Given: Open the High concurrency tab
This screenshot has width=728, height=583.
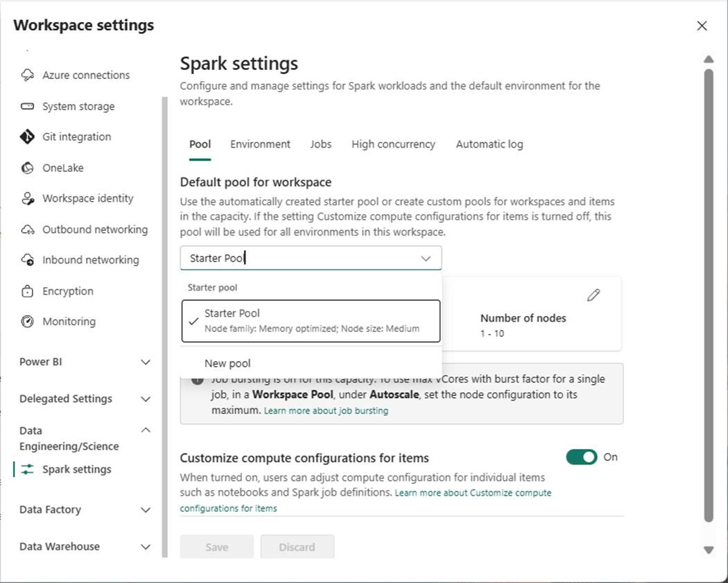Looking at the screenshot, I should 393,144.
